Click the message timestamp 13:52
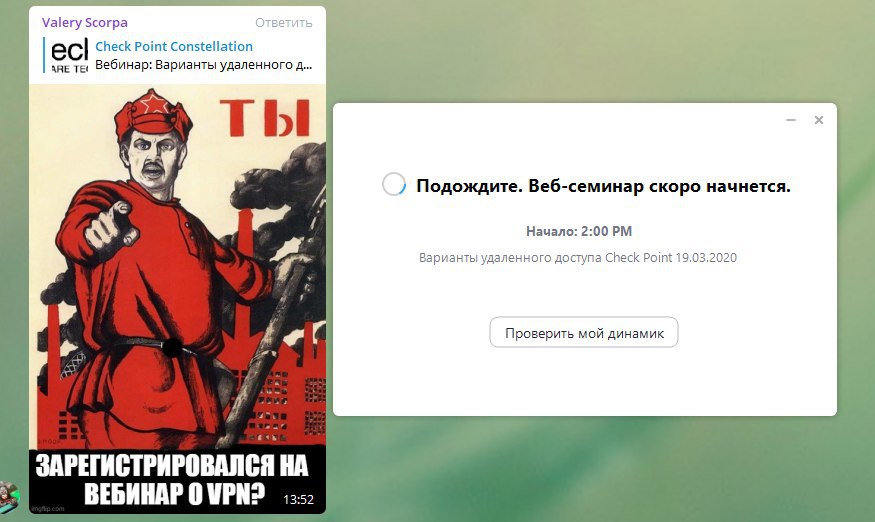Screen dimensions: 875x522 pyautogui.click(x=298, y=500)
